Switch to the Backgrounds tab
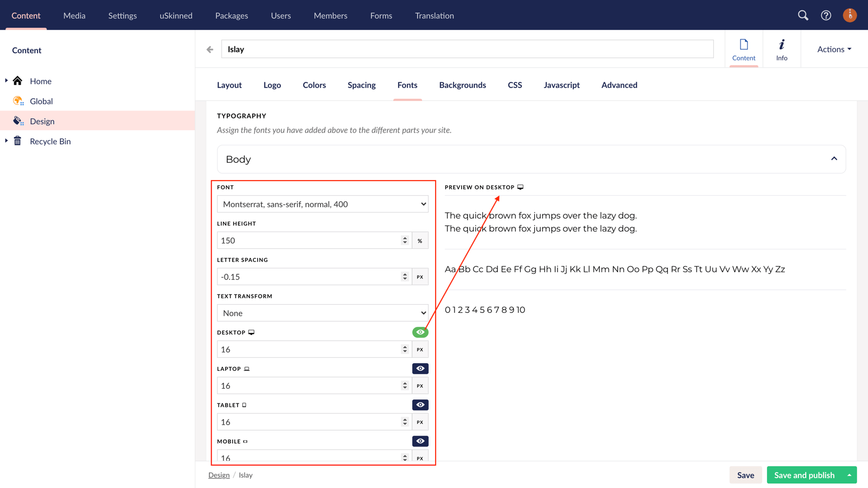Screen dimensions: 868x488 [x=462, y=85]
